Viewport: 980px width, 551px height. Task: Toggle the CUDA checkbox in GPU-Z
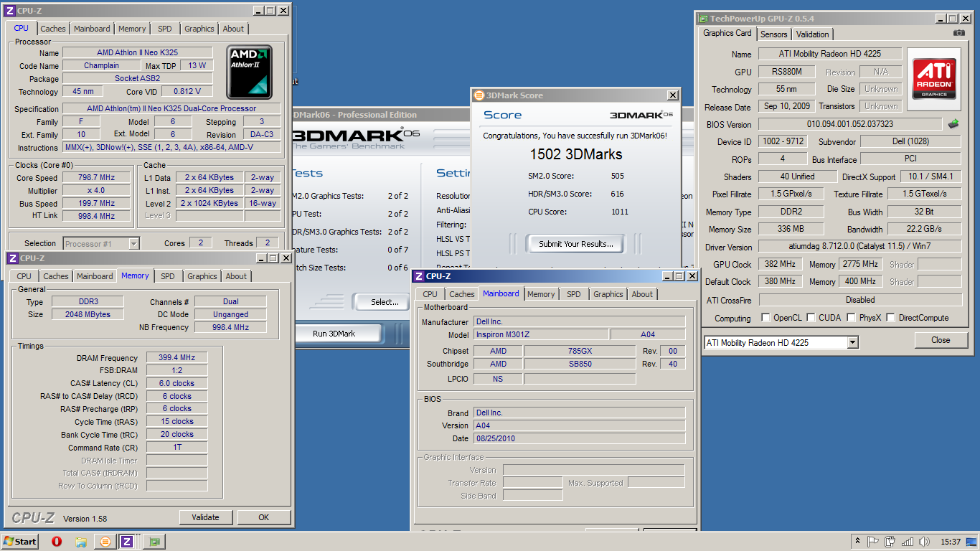click(x=811, y=318)
